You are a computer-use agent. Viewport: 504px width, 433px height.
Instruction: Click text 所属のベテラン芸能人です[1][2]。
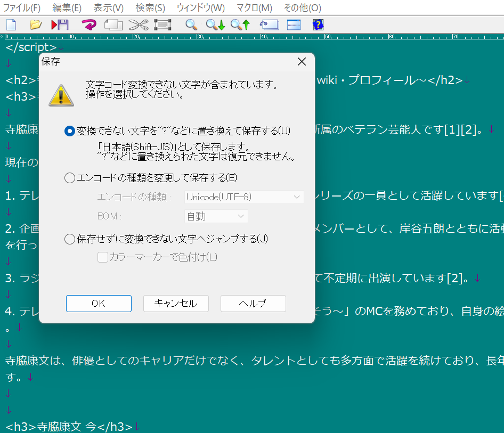pos(399,130)
